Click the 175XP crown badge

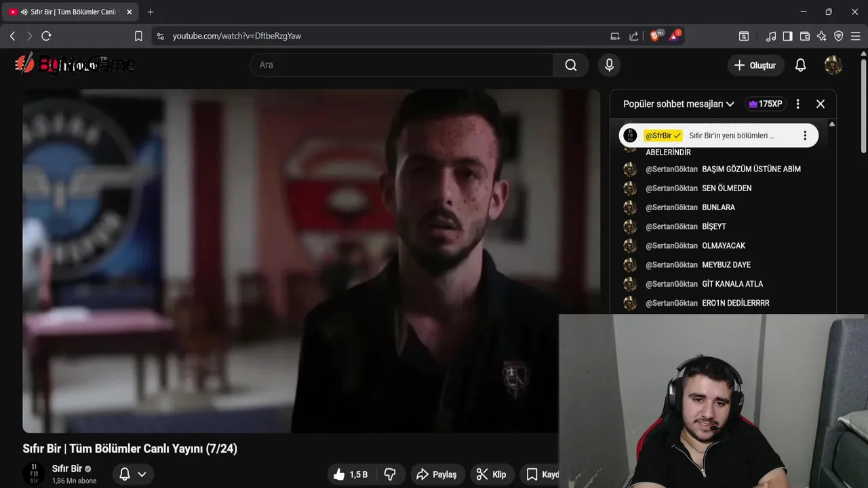pyautogui.click(x=765, y=104)
